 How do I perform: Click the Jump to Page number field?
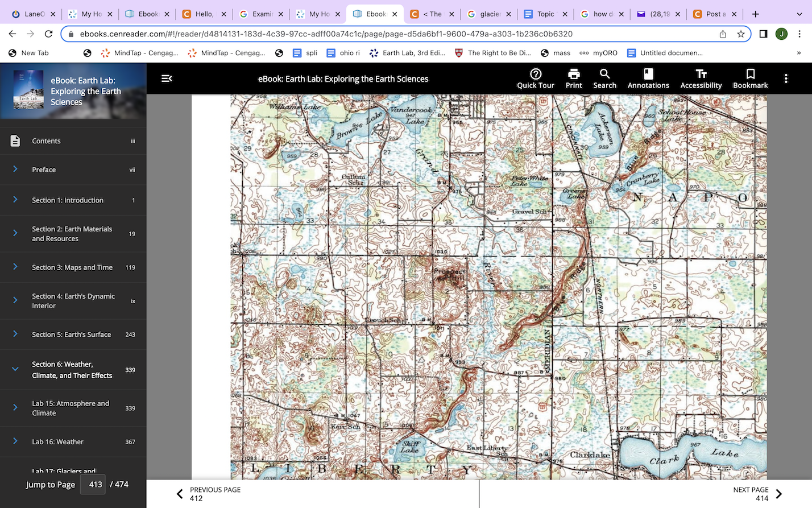point(95,485)
